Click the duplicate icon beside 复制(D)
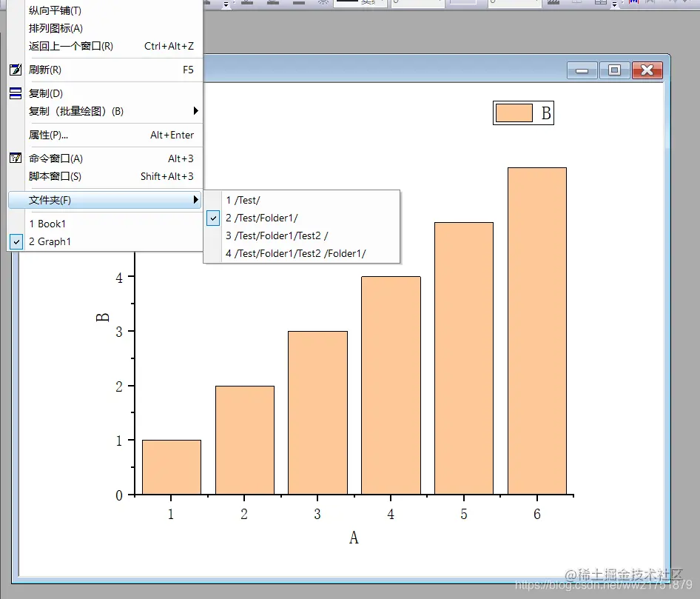Image resolution: width=700 pixels, height=599 pixels. [16, 93]
